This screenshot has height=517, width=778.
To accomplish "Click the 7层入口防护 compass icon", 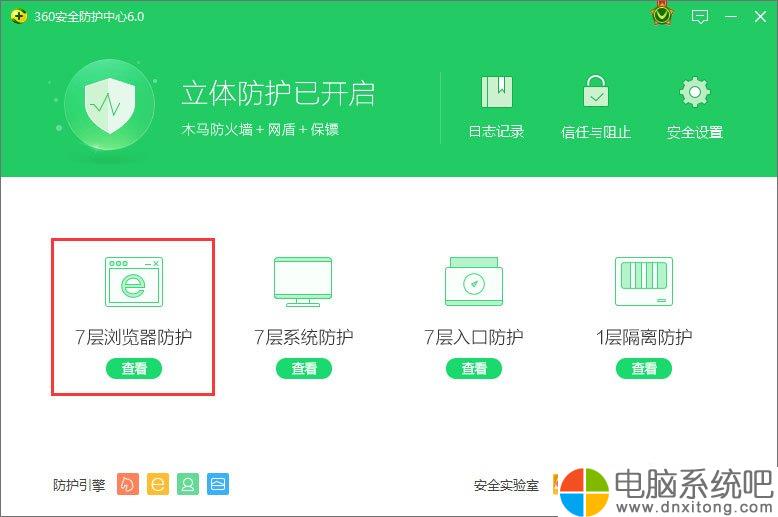I will coord(473,281).
